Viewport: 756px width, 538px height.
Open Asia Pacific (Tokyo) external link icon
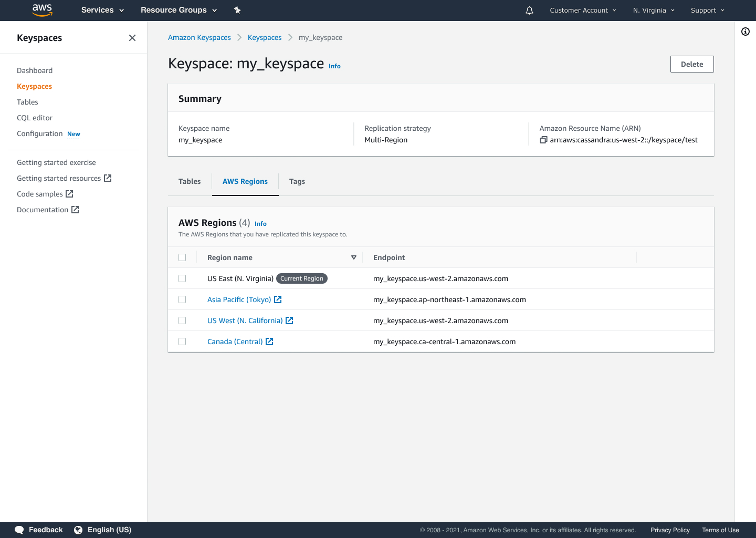[278, 299]
